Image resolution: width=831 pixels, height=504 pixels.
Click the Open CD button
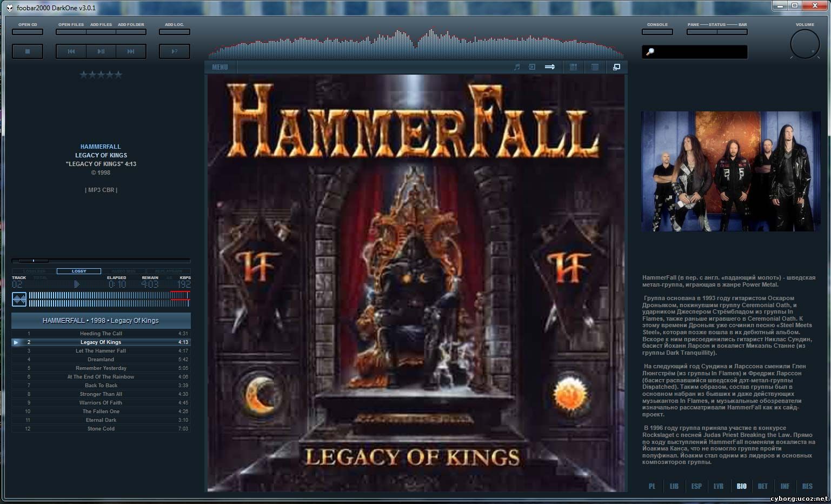(x=28, y=32)
